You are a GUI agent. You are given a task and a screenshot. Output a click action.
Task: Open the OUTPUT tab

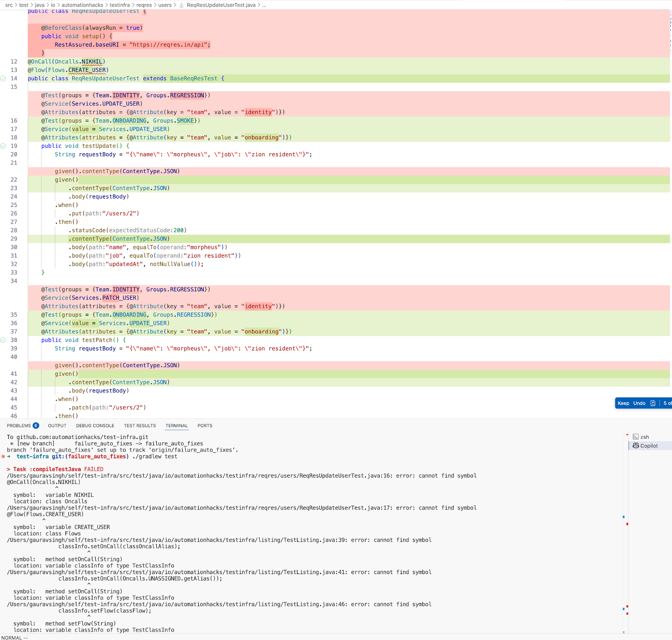tap(57, 426)
